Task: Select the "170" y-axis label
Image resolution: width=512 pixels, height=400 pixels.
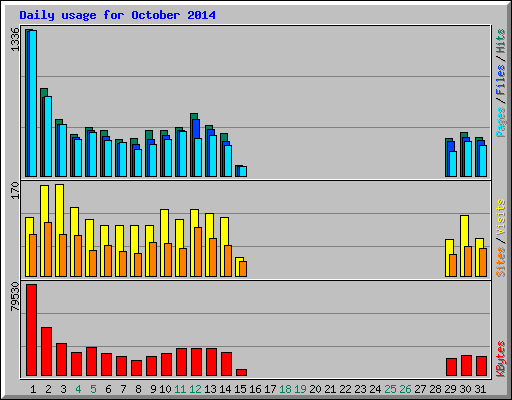Action: click(15, 190)
